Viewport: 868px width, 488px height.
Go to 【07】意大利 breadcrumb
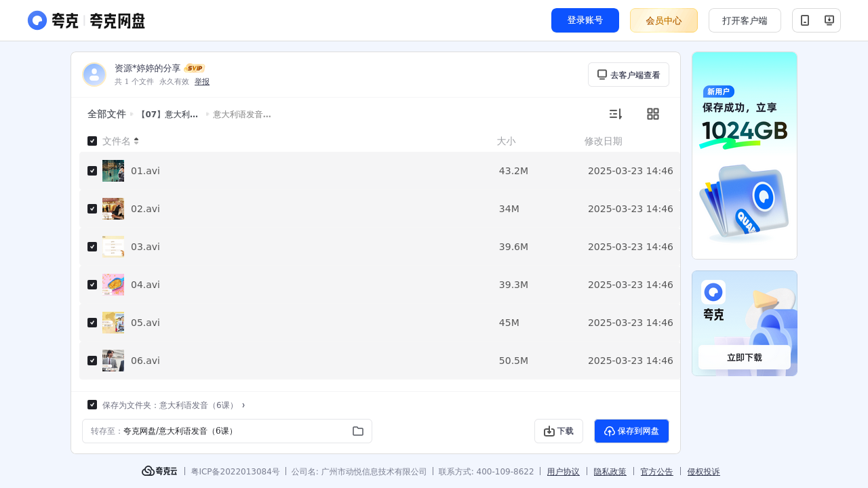[x=167, y=115]
